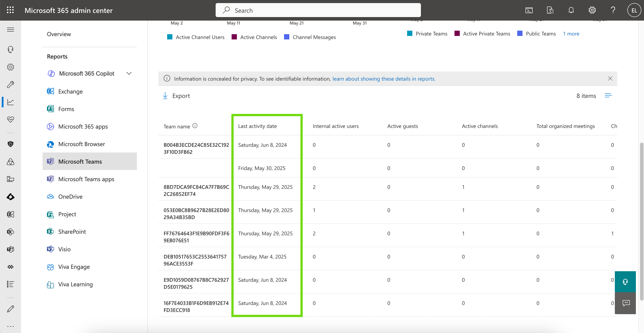
Task: Select the Microsoft Teams apps report
Action: pyautogui.click(x=90, y=179)
